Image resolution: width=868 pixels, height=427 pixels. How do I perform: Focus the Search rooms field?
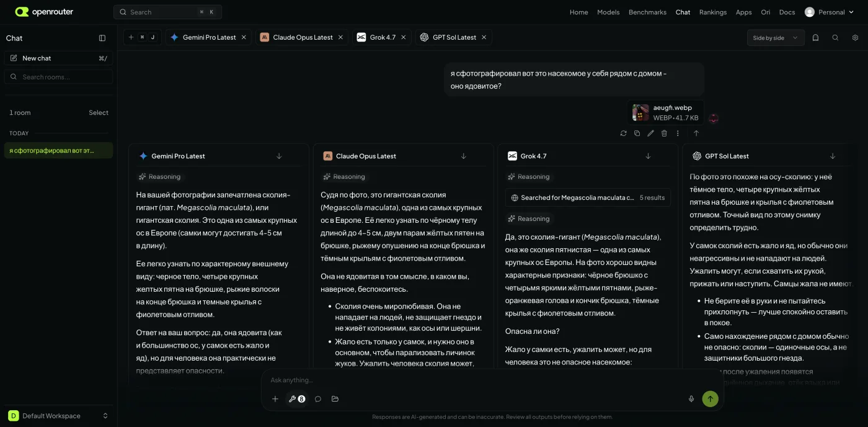(x=58, y=77)
